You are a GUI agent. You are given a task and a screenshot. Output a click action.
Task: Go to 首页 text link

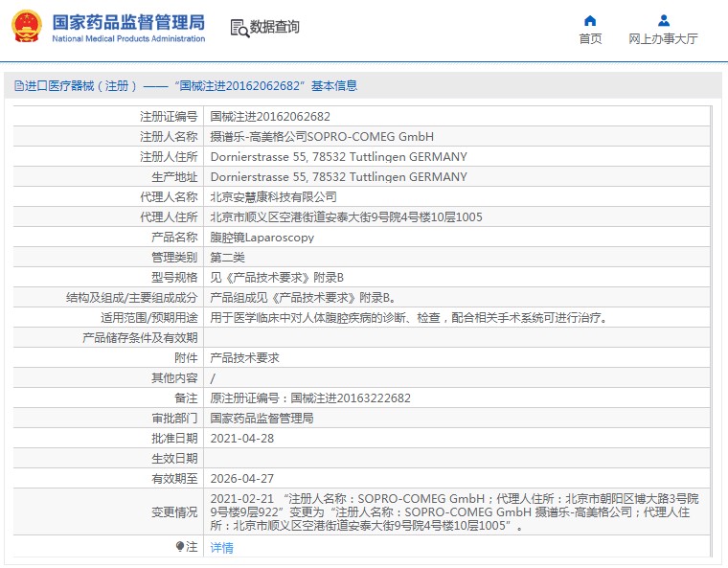coord(590,39)
